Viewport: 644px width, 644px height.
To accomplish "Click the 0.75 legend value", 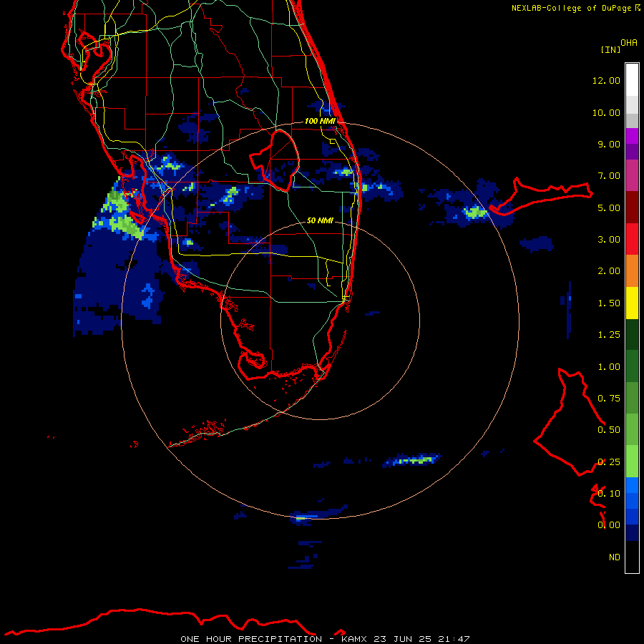I will point(609,399).
